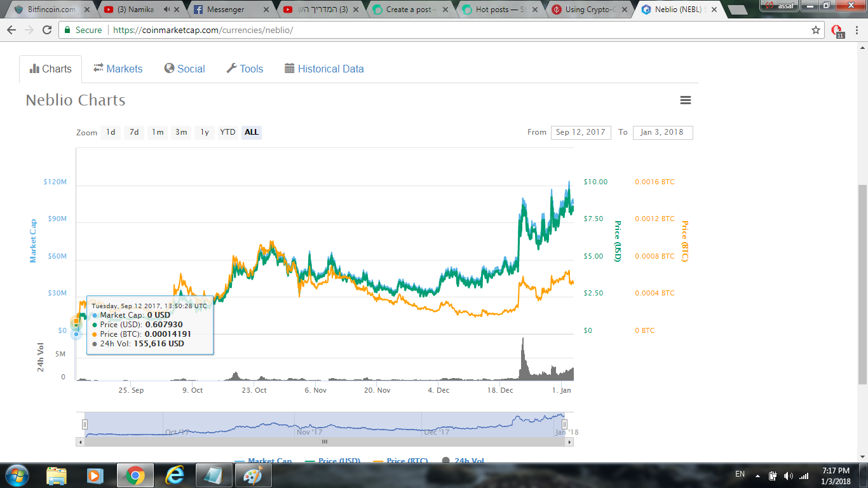Open the Social tab
This screenshot has height=488, width=868.
[x=184, y=69]
